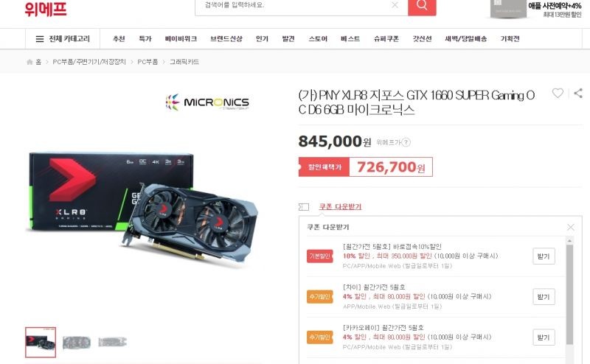
Task: Click the 쿠폰 다운받기 link
Action: click(340, 207)
